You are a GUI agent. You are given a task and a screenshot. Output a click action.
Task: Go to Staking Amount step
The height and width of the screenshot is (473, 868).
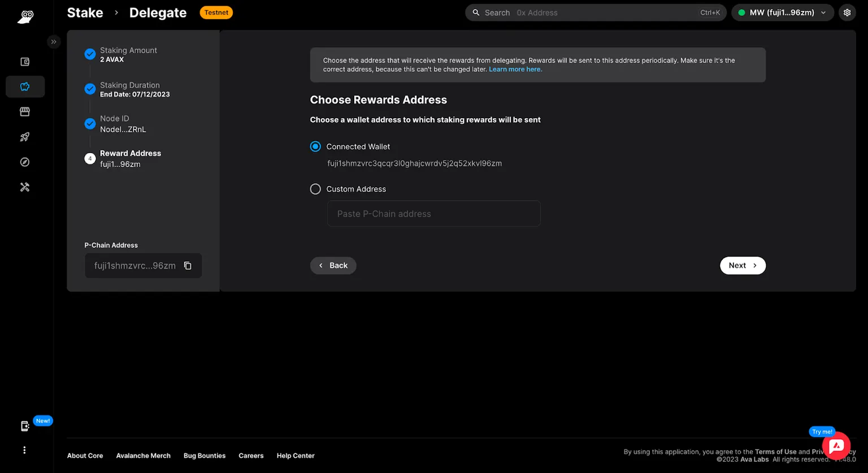128,54
